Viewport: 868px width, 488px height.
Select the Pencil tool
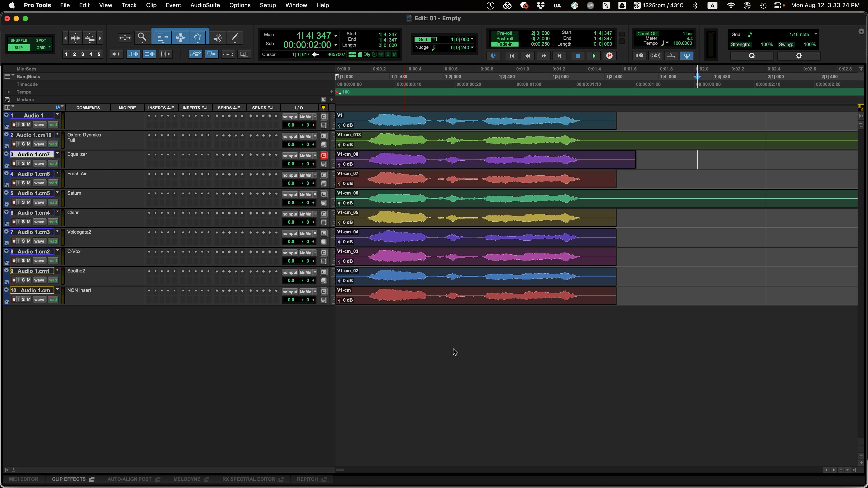[x=235, y=37]
